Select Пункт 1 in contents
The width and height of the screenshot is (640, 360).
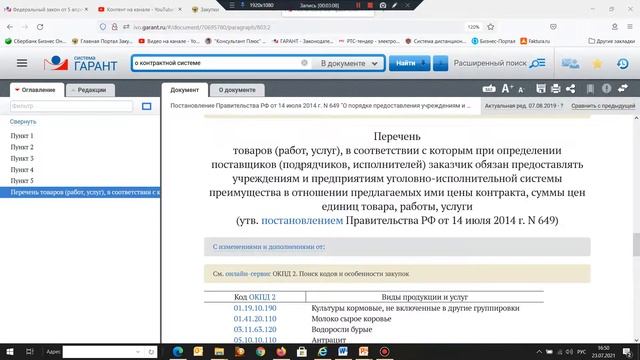pos(22,136)
